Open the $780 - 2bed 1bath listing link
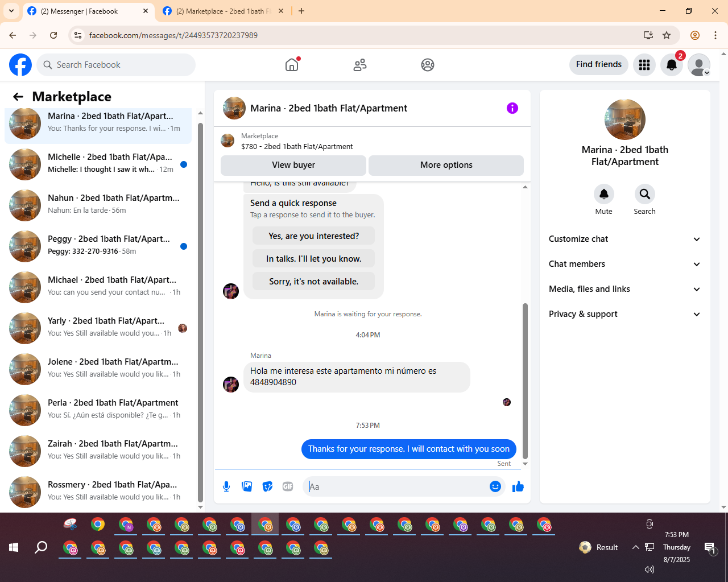 click(x=297, y=146)
